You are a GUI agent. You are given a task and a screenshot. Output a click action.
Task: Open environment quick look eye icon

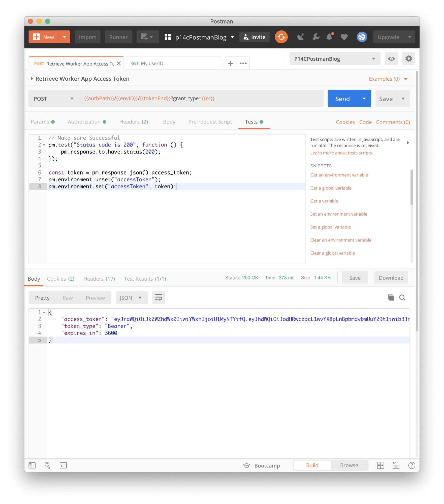(x=391, y=59)
